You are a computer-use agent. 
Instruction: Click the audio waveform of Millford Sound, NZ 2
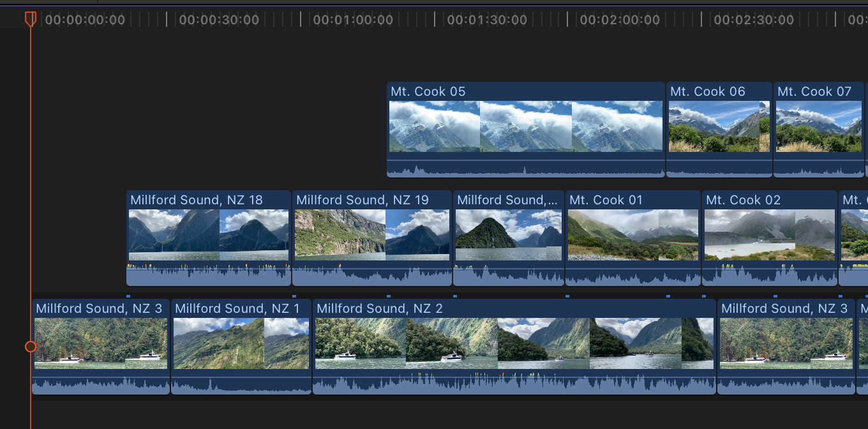click(514, 384)
